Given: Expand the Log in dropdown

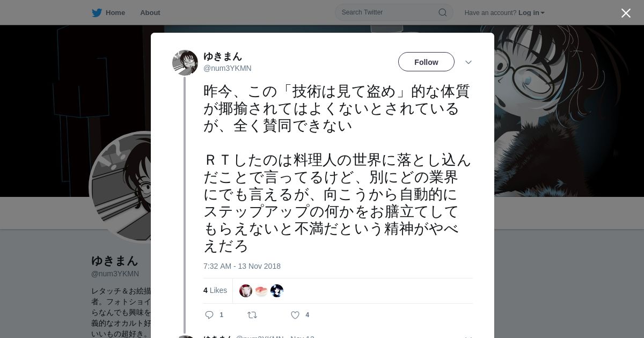Looking at the screenshot, I should tap(531, 12).
